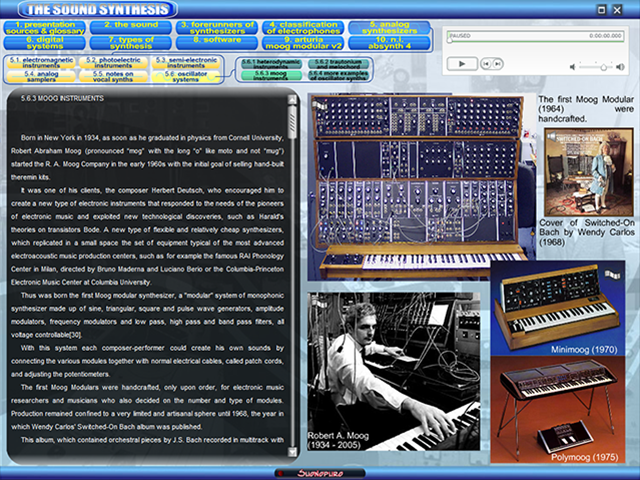This screenshot has height=480, width=640.
Task: Play the audio in the media player
Action: [x=462, y=64]
